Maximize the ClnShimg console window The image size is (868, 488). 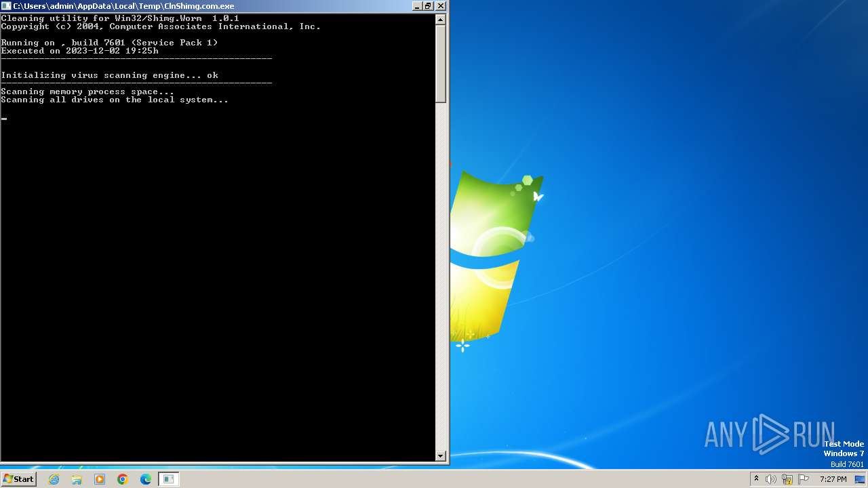(x=428, y=5)
